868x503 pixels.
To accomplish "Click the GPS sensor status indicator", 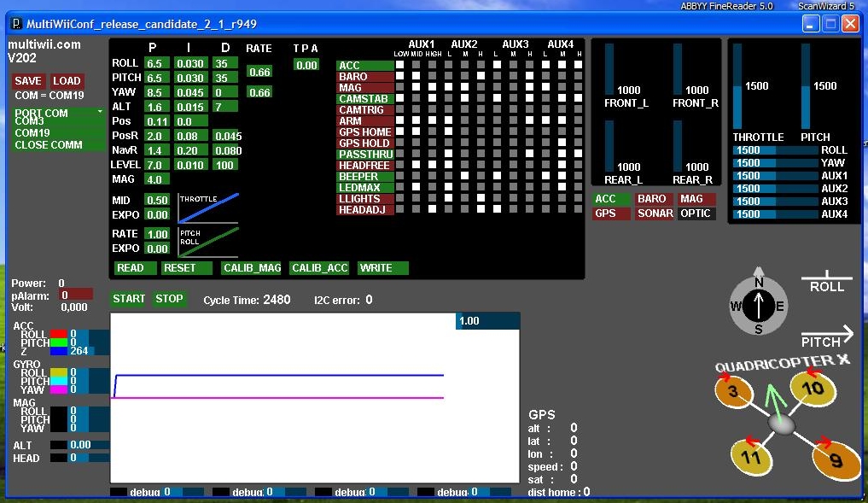I will pyautogui.click(x=612, y=213).
